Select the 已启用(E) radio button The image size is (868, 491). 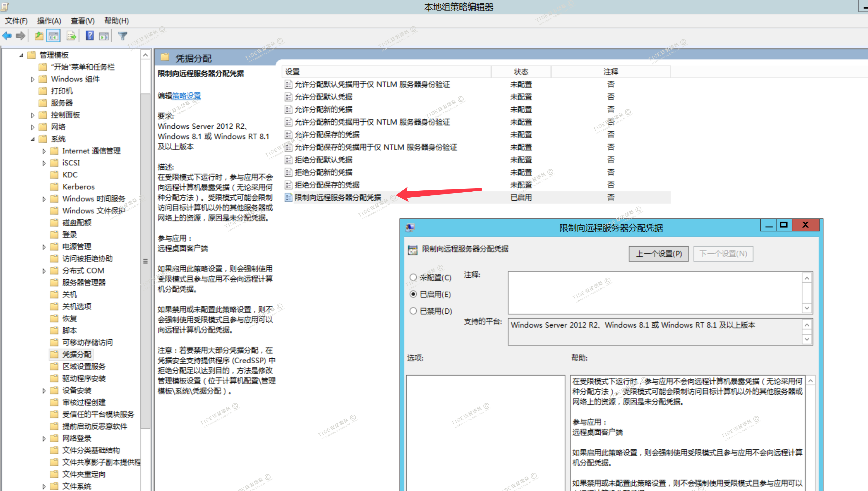point(413,294)
